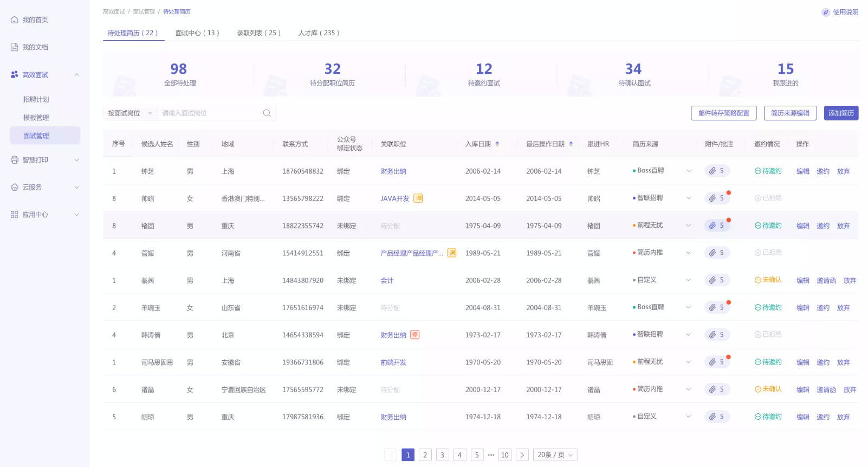Image resolution: width=868 pixels, height=467 pixels.
Task: Focus the 请输入面试岗位 search field
Action: tap(210, 113)
